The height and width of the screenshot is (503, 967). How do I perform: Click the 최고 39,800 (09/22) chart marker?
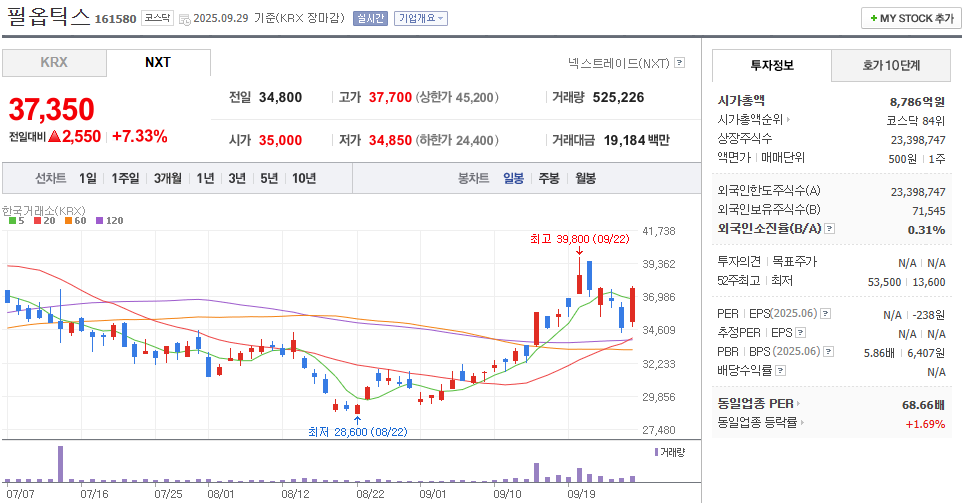point(580,239)
